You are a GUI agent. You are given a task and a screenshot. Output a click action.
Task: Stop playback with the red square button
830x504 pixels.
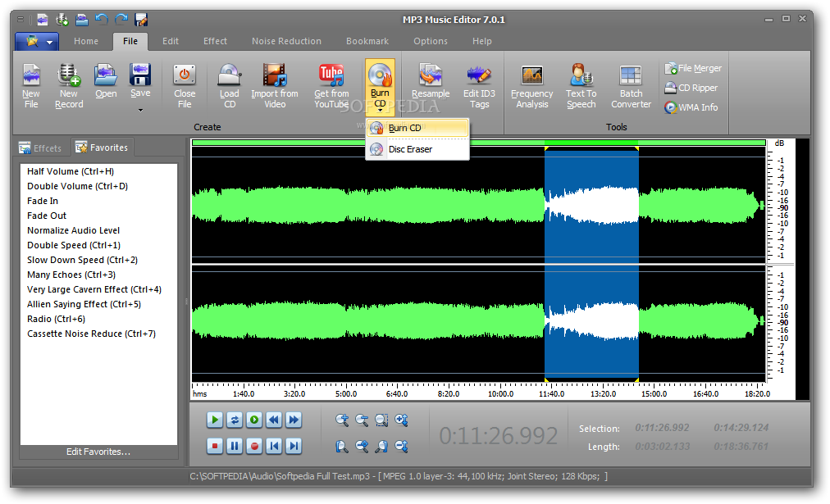point(214,447)
